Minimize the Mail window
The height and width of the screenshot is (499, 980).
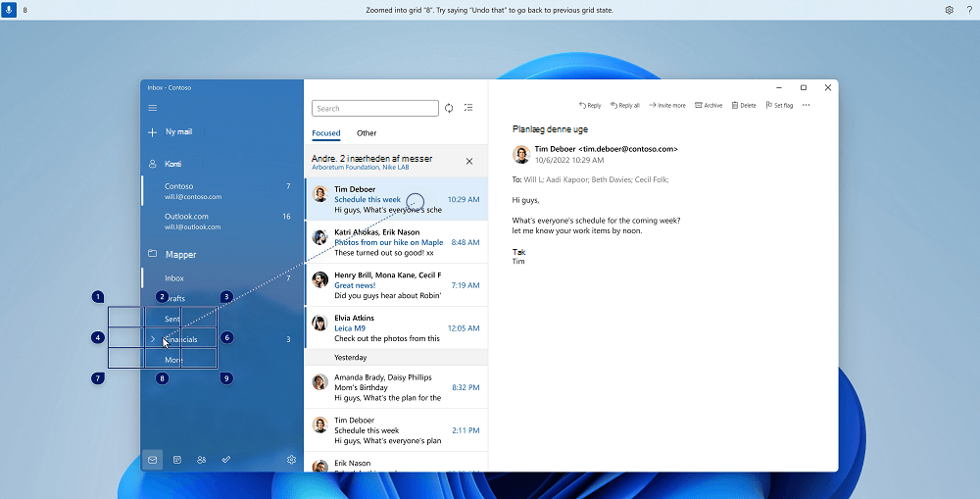click(x=779, y=87)
